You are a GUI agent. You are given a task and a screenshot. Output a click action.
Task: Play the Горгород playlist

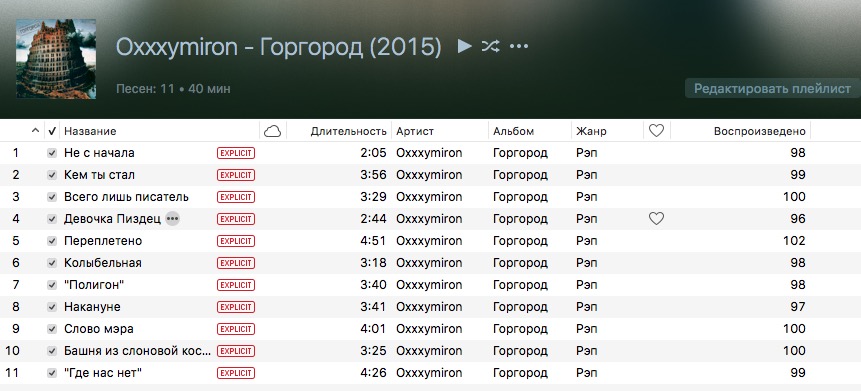(465, 46)
